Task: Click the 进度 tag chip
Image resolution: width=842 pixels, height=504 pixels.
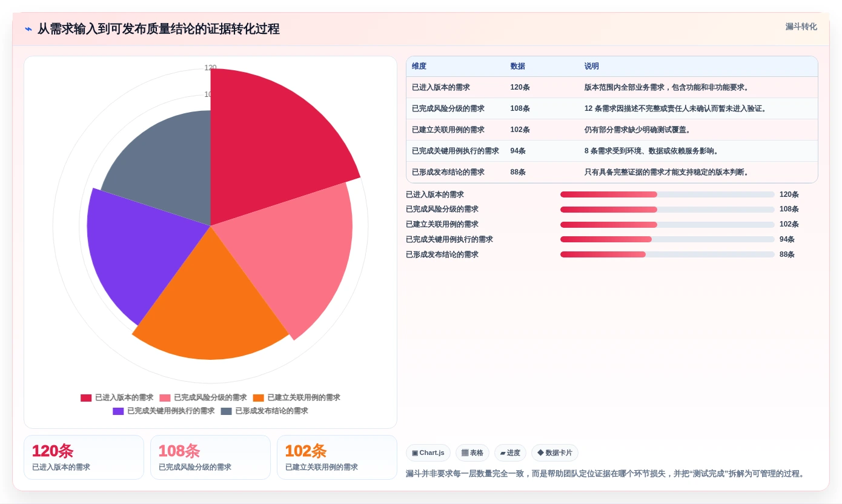Action: pyautogui.click(x=510, y=453)
